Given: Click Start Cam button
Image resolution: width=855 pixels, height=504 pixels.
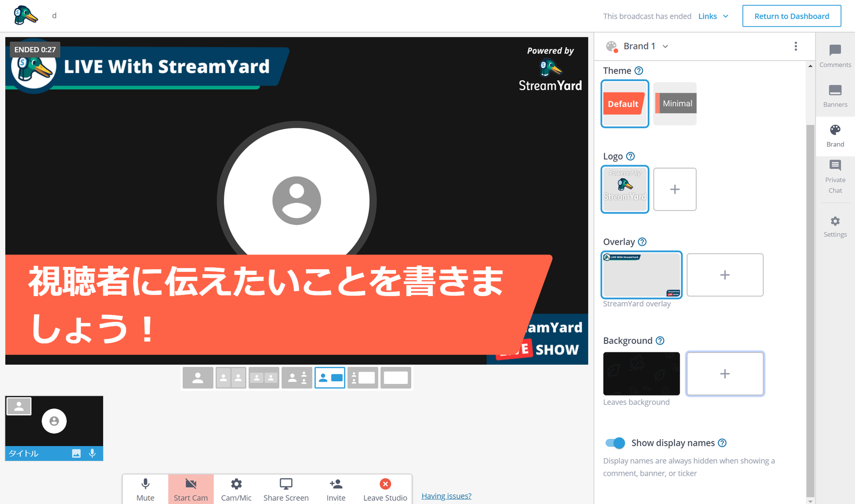Looking at the screenshot, I should tap(191, 490).
